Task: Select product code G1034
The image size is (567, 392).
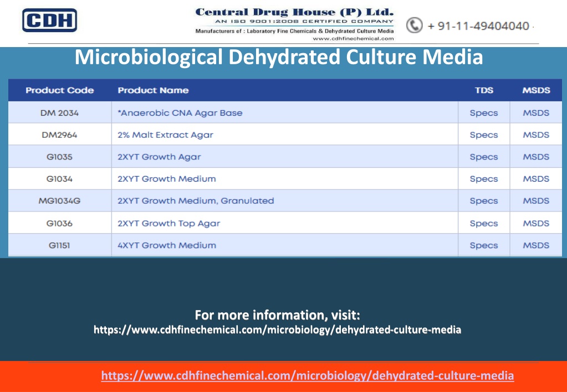Action: tap(59, 179)
